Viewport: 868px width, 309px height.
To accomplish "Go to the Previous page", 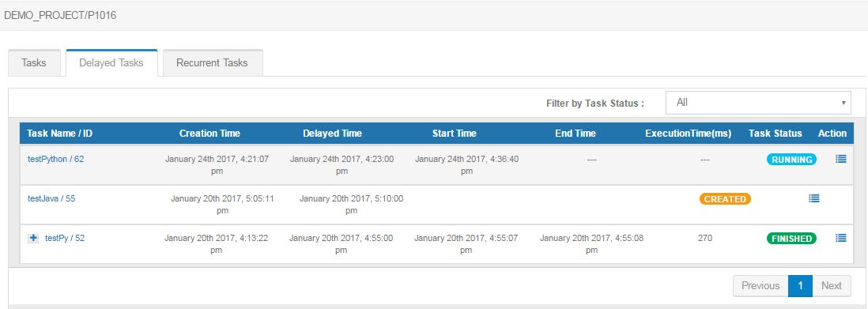I will click(760, 286).
